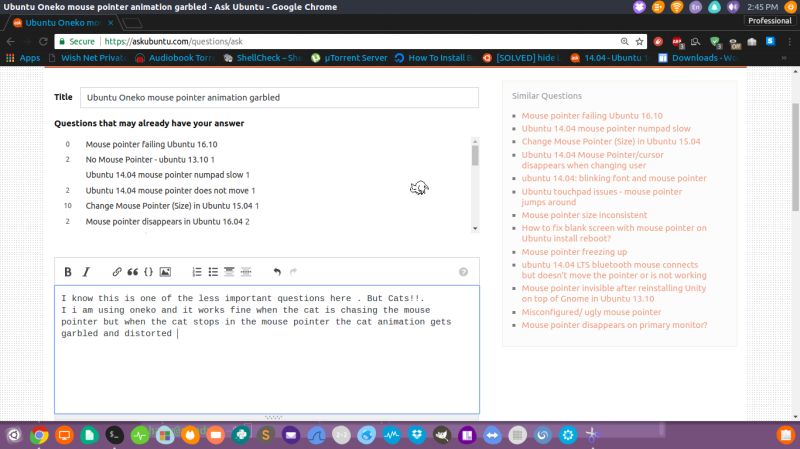The height and width of the screenshot is (449, 800).
Task: Open the En keyboard language indicator
Action: (695, 7)
